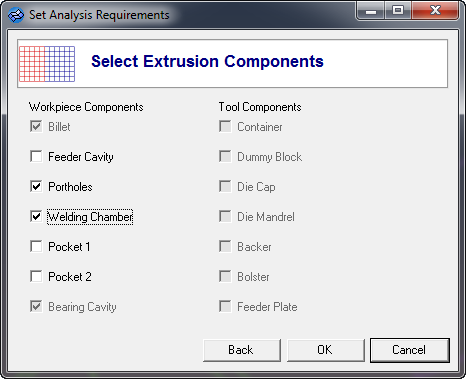Maximize the Set Analysis Requirements window
The image size is (466, 379).
coord(398,11)
